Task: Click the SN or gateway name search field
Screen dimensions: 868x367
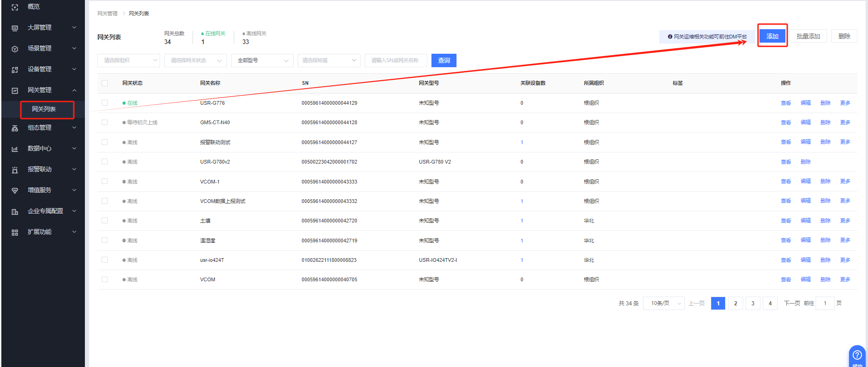Action: (395, 60)
